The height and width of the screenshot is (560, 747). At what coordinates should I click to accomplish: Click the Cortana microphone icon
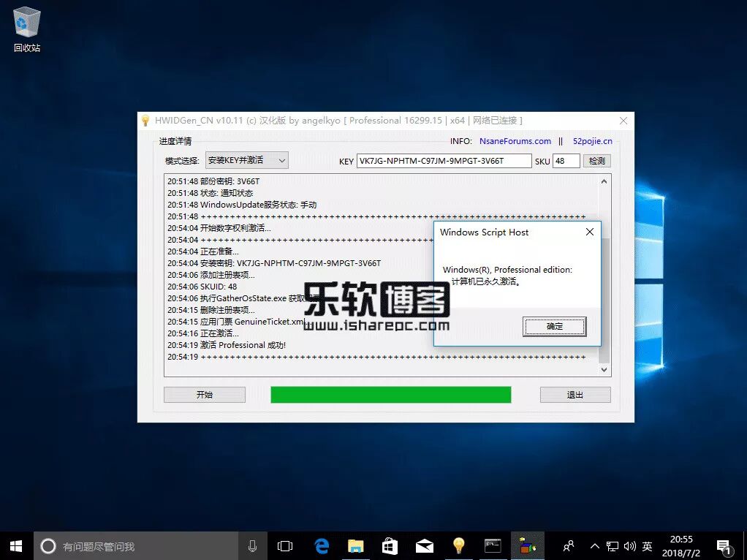252,546
